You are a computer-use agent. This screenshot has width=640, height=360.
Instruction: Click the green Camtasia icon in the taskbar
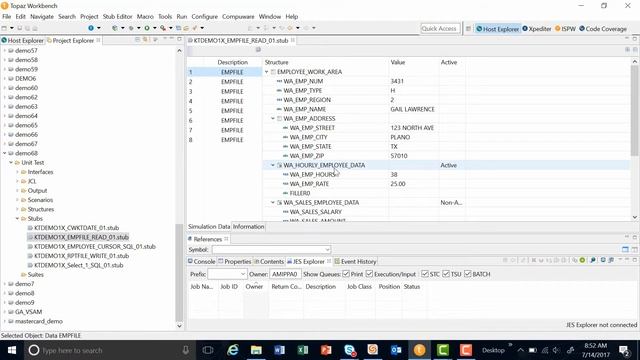(x=442, y=350)
